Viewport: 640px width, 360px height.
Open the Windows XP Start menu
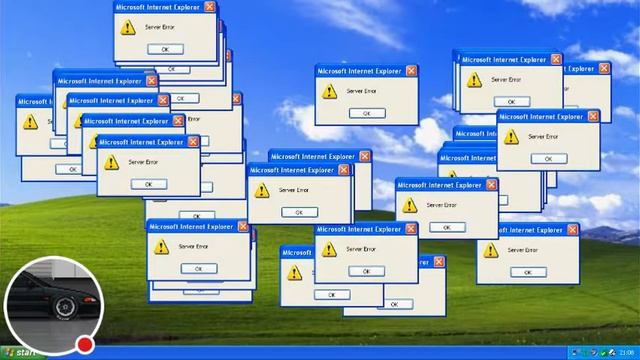click(x=22, y=353)
